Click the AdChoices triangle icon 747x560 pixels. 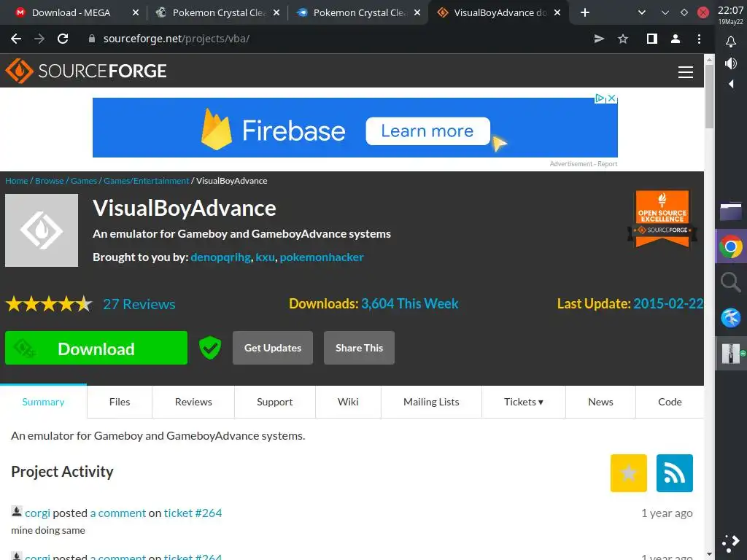(600, 98)
